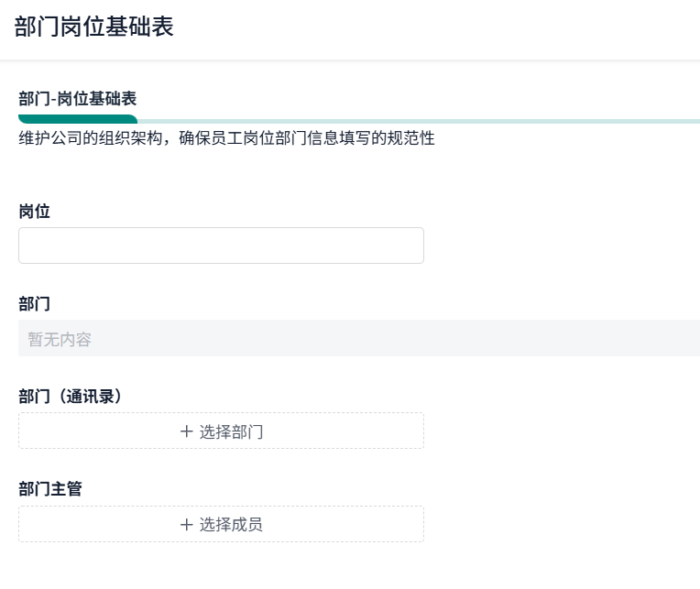Open the 选择成员 member picker

pyautogui.click(x=221, y=524)
